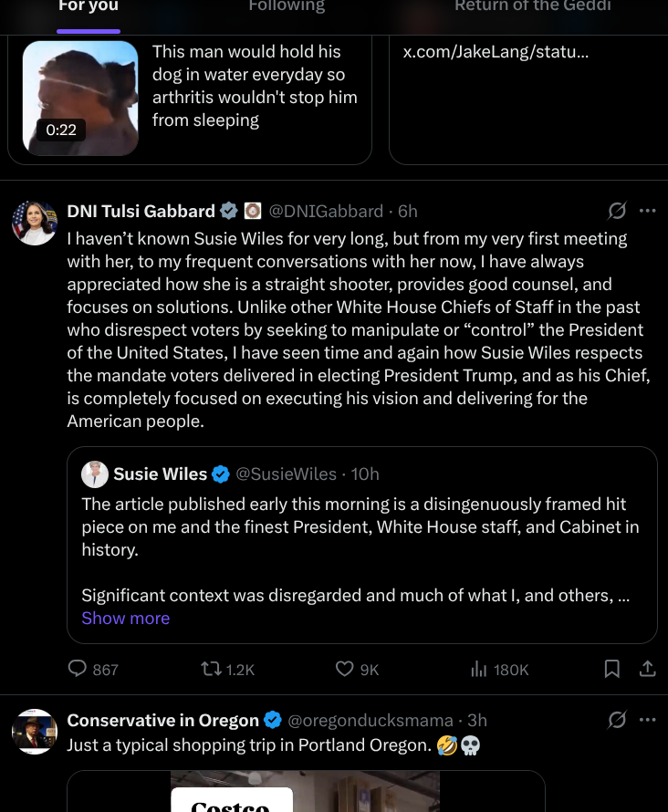This screenshot has width=668, height=812.
Task: Repost the Tulsi Gabbard post
Action: coord(212,670)
